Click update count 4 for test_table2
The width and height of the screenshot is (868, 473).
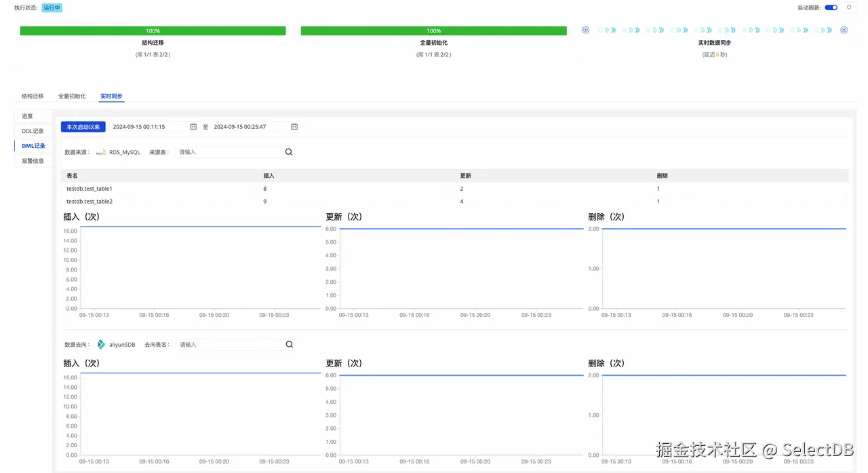pos(462,202)
